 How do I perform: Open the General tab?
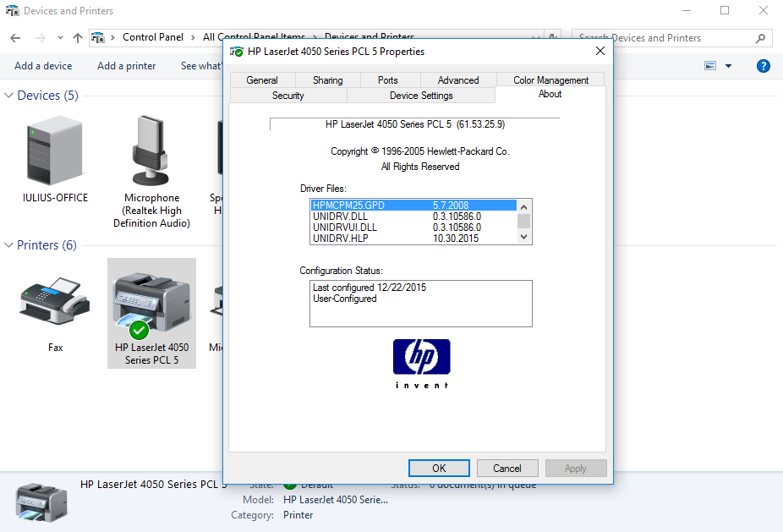pos(262,80)
